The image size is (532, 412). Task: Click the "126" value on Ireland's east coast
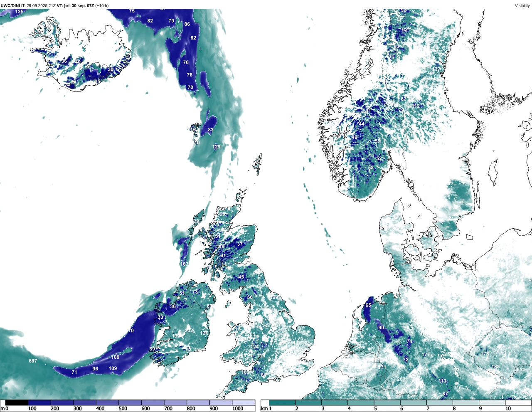[x=204, y=333]
